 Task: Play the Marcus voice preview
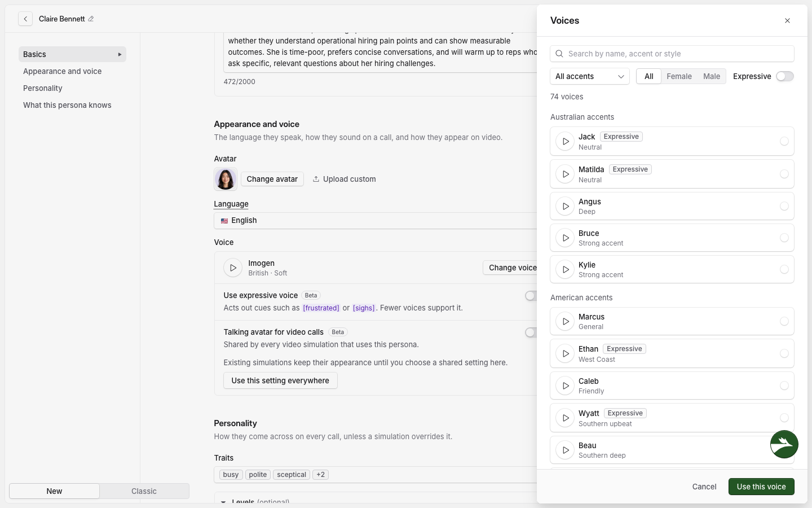565,321
